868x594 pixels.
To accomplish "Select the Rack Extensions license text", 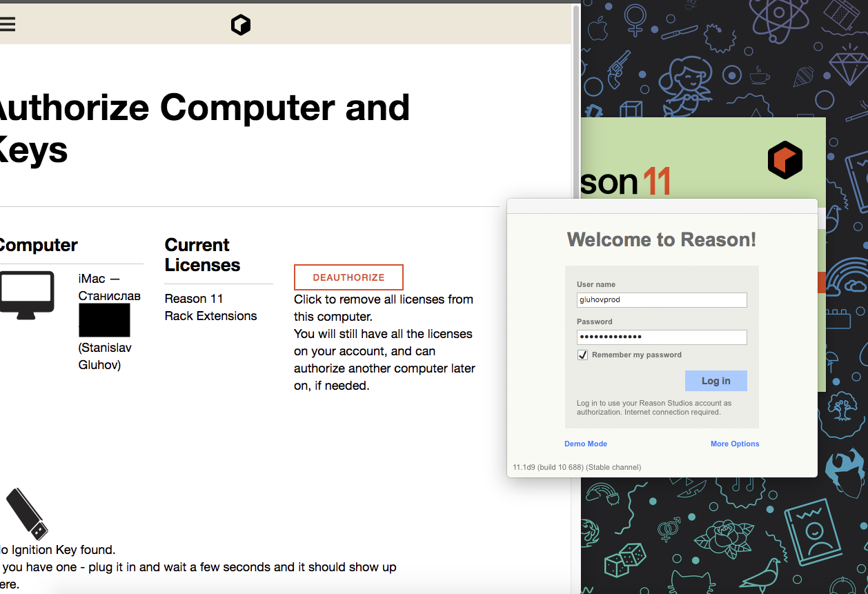I will [x=210, y=316].
